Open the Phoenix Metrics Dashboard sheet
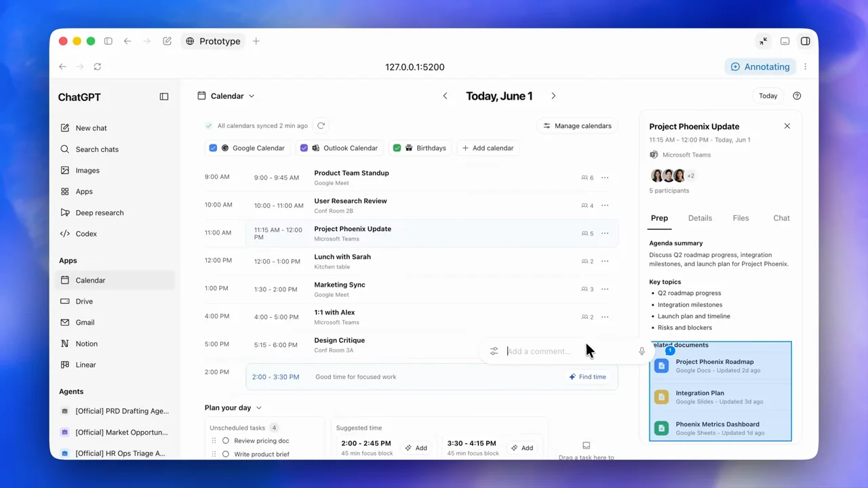The image size is (868, 488). click(x=721, y=428)
